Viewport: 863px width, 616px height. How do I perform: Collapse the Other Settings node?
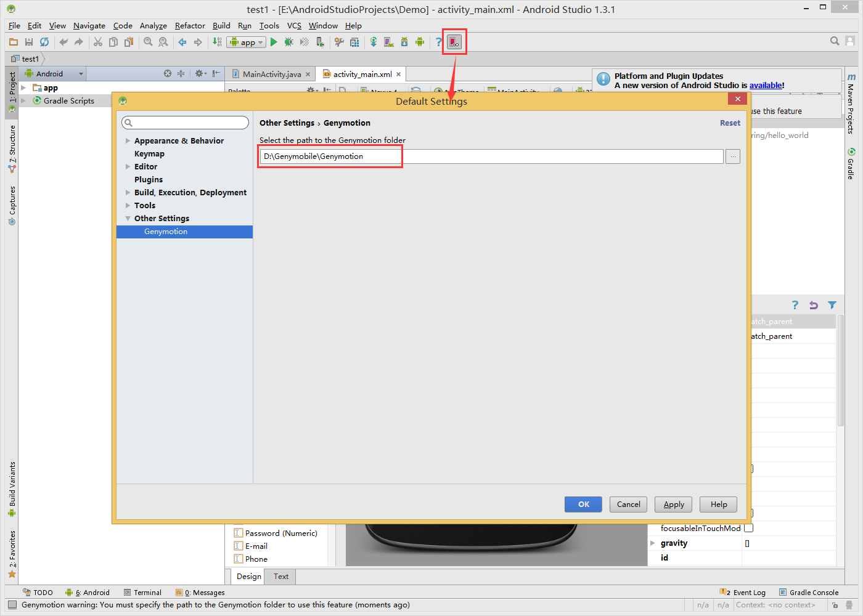tap(128, 219)
